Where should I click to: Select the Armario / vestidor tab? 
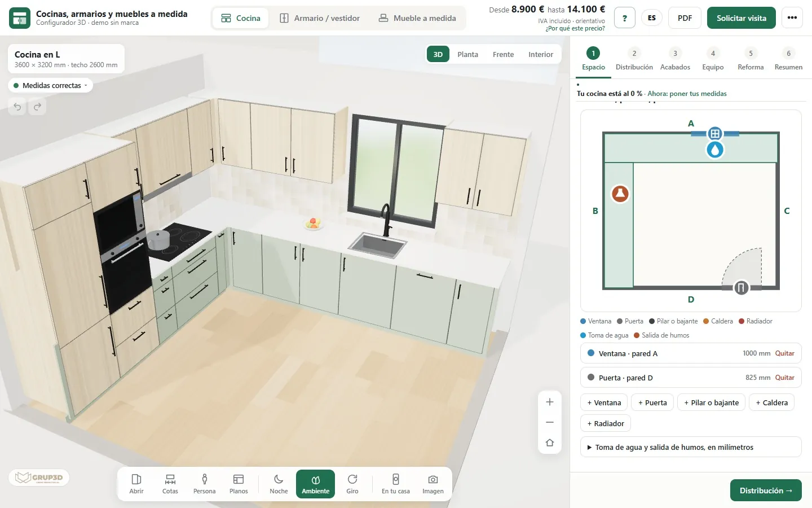[x=320, y=18]
